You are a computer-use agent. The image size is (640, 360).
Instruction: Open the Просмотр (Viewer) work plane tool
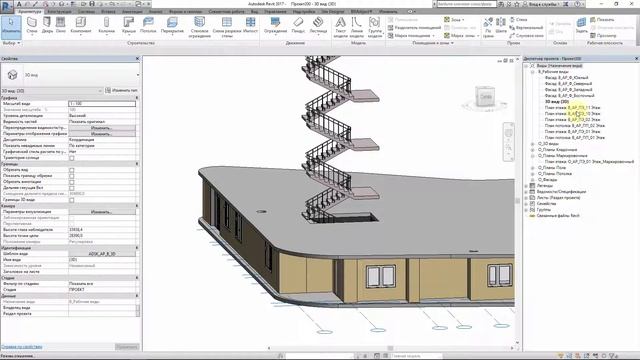tap(603, 36)
